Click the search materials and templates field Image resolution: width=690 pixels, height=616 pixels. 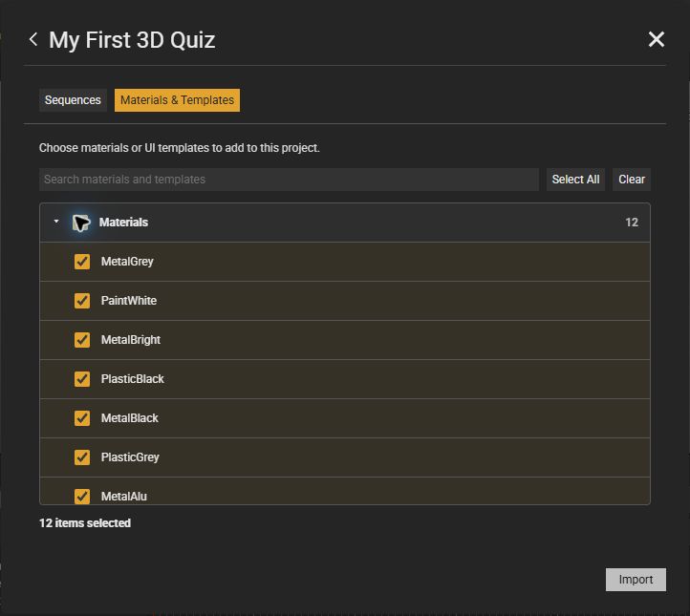(x=289, y=180)
